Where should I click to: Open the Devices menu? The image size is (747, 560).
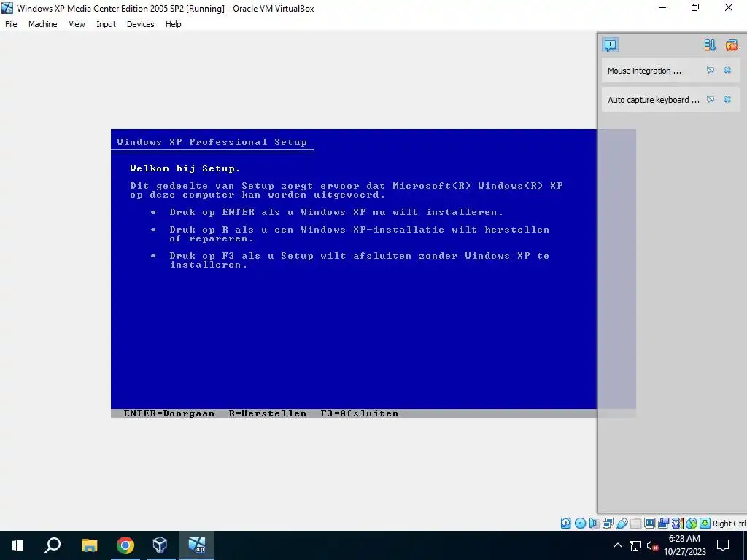tap(141, 24)
